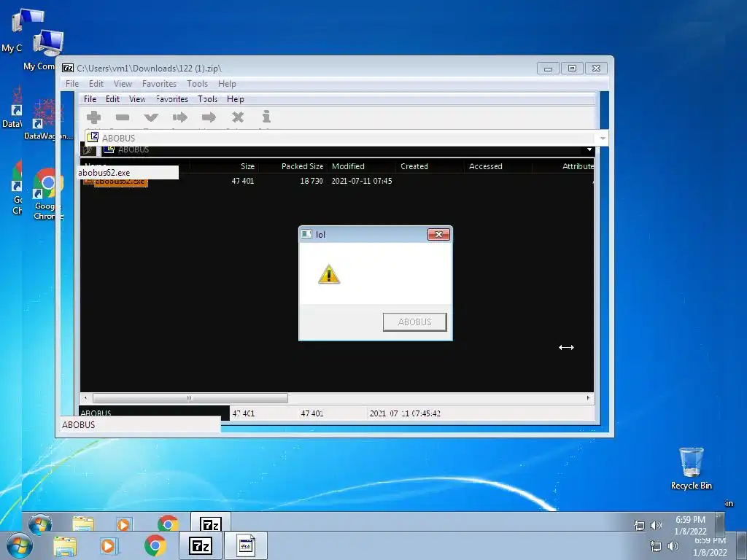
Task: Click the Delete X toolbar icon
Action: tap(238, 117)
